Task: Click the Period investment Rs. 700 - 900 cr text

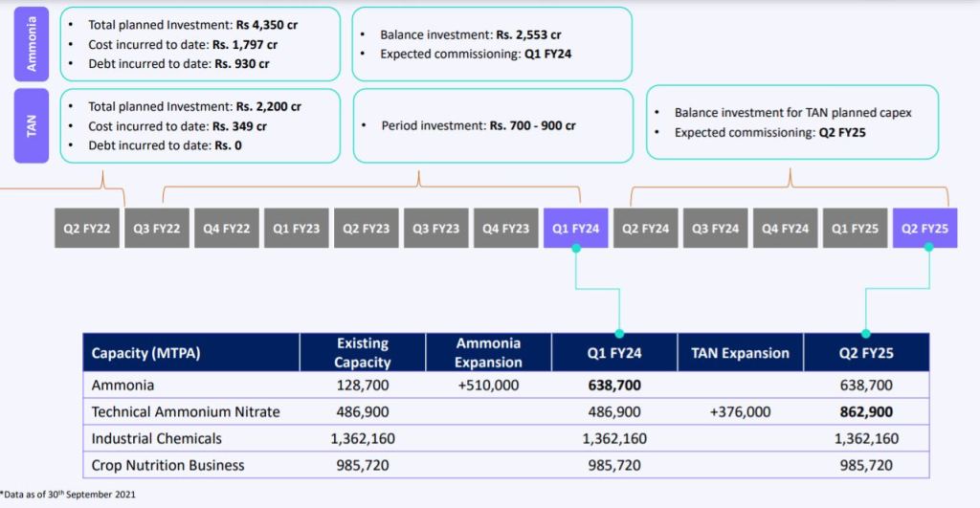Action: coord(479,125)
